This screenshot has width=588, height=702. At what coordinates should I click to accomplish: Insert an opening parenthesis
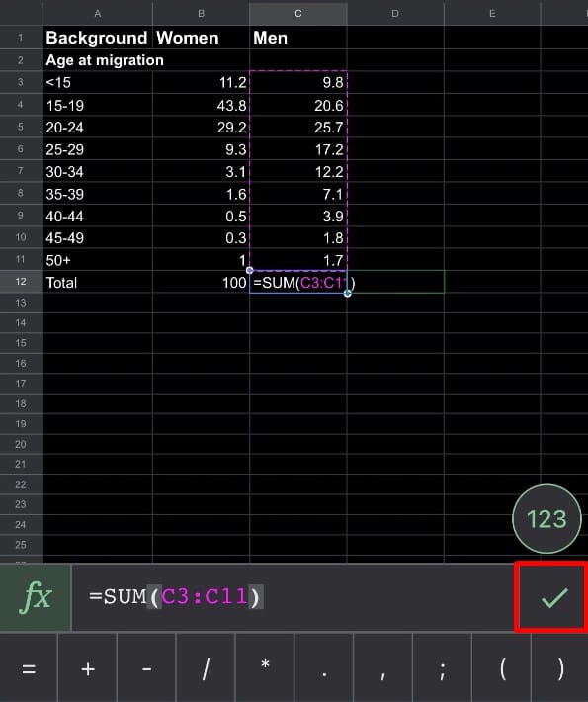pyautogui.click(x=502, y=669)
